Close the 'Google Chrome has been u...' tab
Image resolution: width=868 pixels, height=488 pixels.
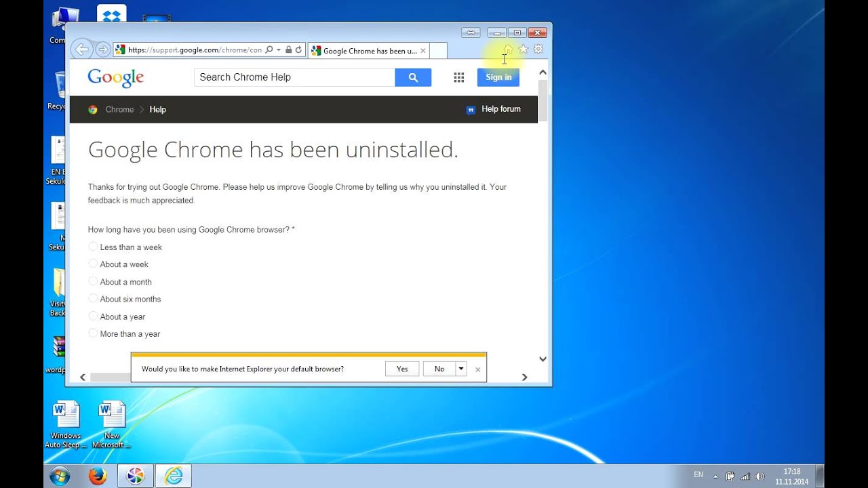[423, 51]
